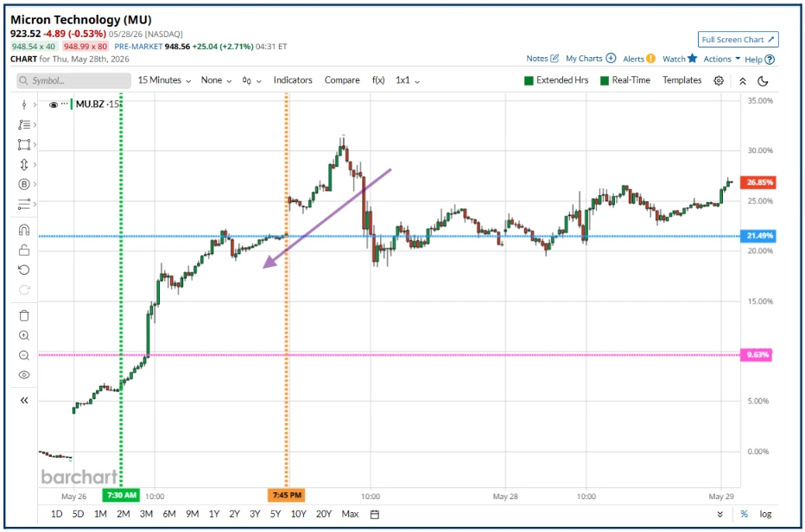Select the crosshair cursor tool
The height and width of the screenshot is (532, 805).
point(23,104)
